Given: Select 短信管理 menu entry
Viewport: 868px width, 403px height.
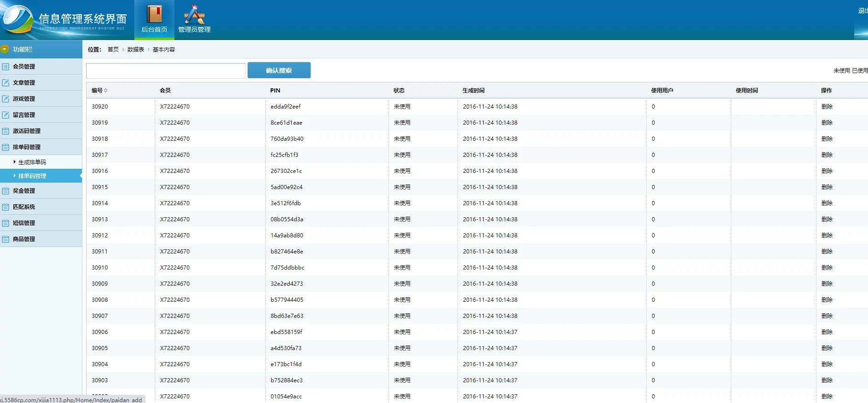Looking at the screenshot, I should [x=24, y=223].
